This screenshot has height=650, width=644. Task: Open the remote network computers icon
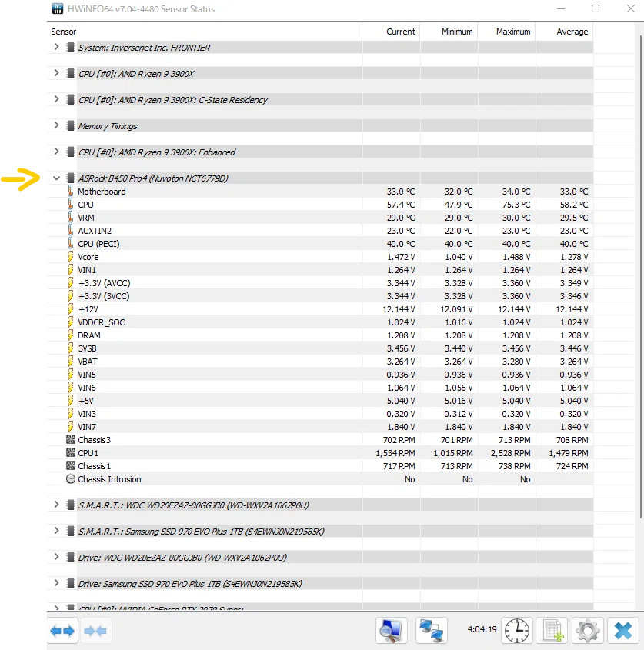pos(432,631)
